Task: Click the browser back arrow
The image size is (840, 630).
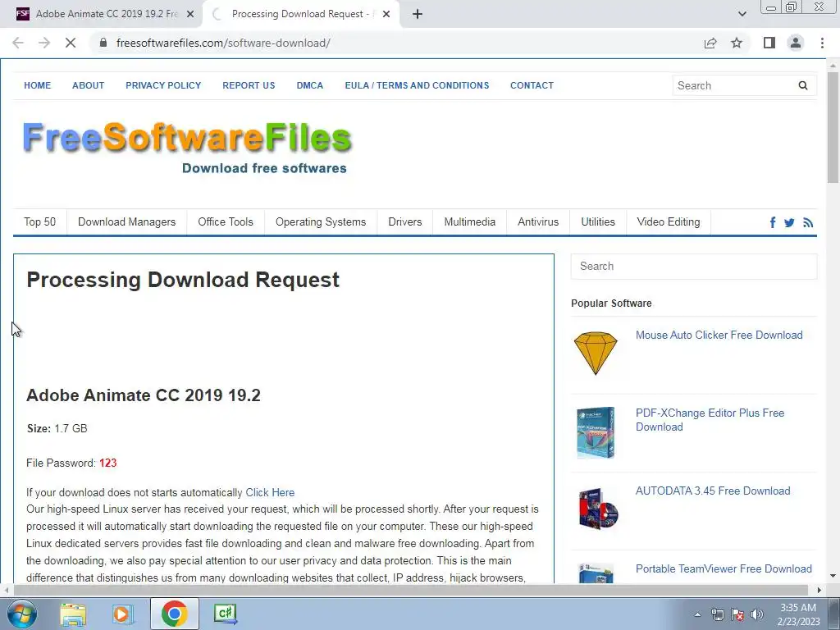Action: coord(18,43)
